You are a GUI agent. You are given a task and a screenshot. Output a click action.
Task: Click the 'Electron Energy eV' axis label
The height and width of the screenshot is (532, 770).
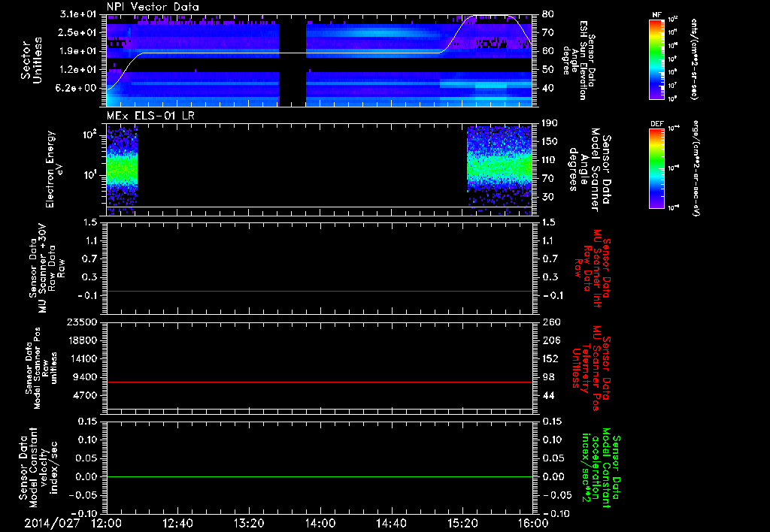coord(53,169)
